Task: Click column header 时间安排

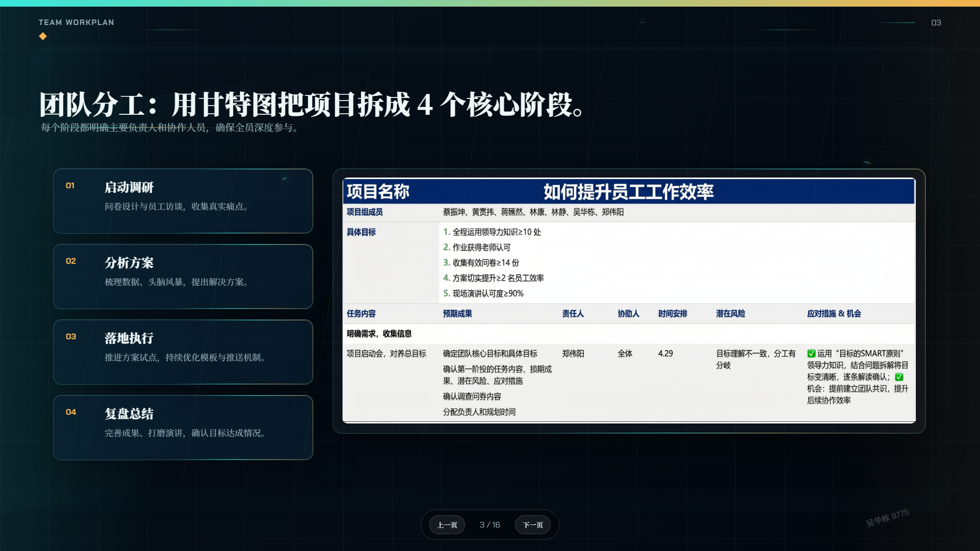Action: point(673,314)
